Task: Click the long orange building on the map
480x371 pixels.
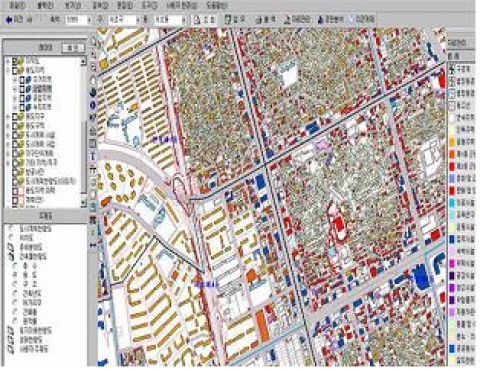Action: click(x=262, y=326)
